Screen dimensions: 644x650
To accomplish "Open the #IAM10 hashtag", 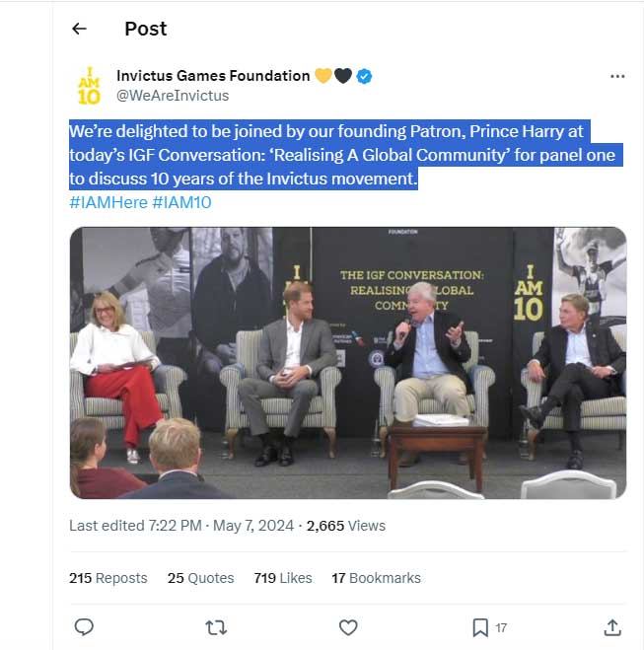I will (x=181, y=202).
